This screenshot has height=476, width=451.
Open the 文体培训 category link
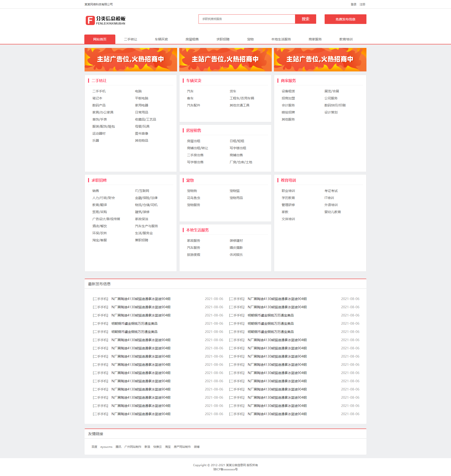(x=288, y=219)
